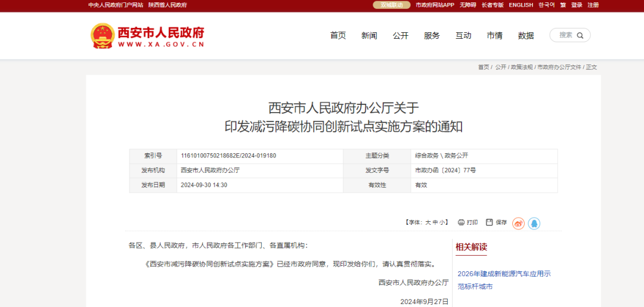
Task: Click 政策法规 in the breadcrumb
Action: click(x=521, y=67)
